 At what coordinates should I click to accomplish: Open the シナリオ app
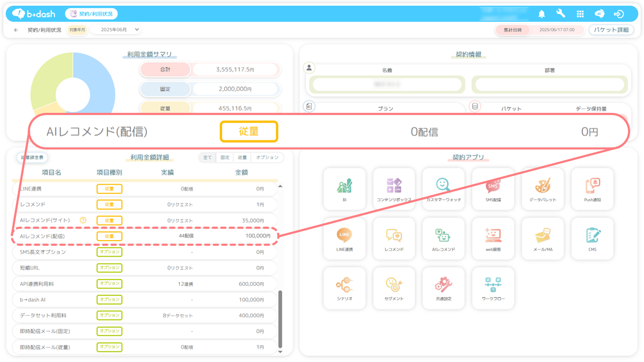pos(344,287)
